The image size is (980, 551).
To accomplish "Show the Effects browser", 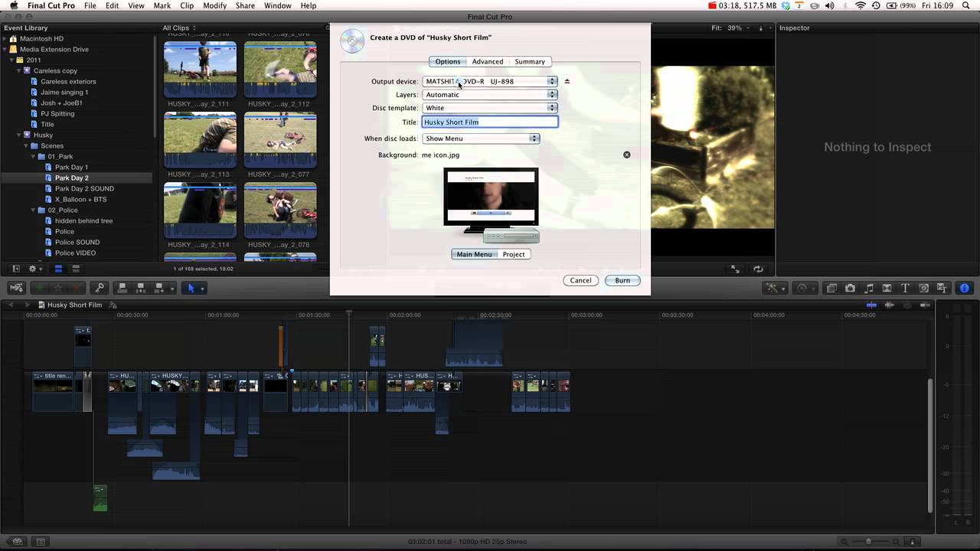I will 831,288.
